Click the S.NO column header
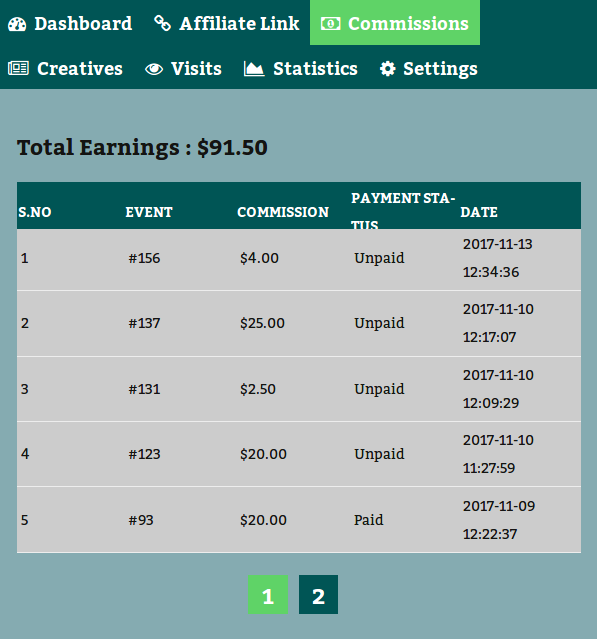The width and height of the screenshot is (597, 639). [x=35, y=212]
